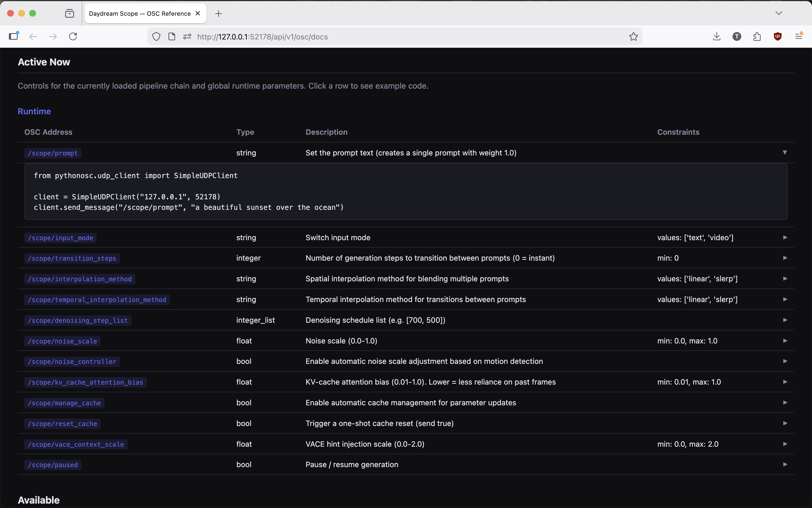Open the browser downloads icon

716,37
